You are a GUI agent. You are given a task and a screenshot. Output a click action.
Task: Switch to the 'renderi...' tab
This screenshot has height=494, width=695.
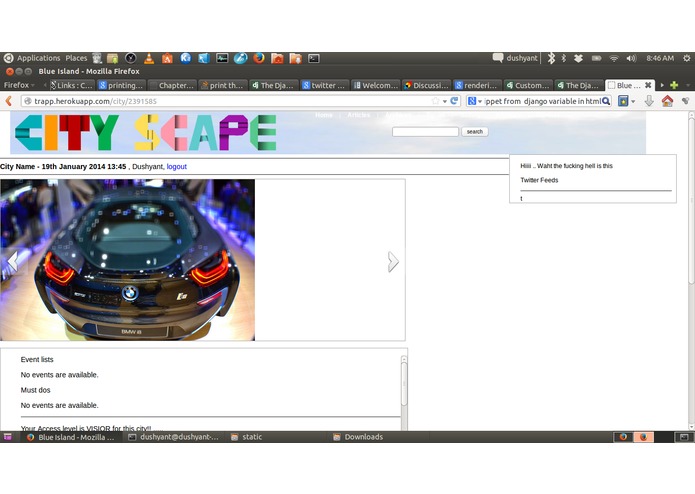[477, 85]
